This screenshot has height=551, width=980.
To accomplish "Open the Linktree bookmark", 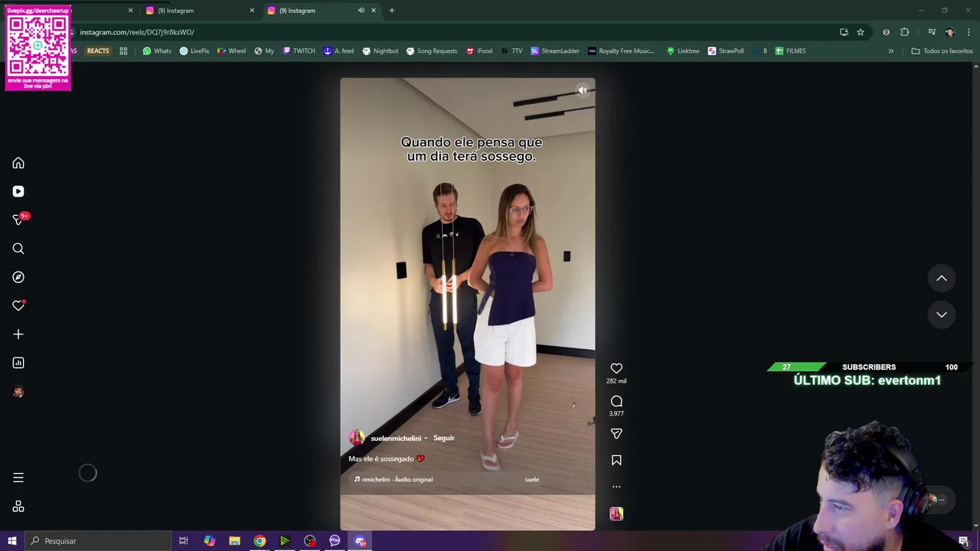I will pyautogui.click(x=683, y=51).
